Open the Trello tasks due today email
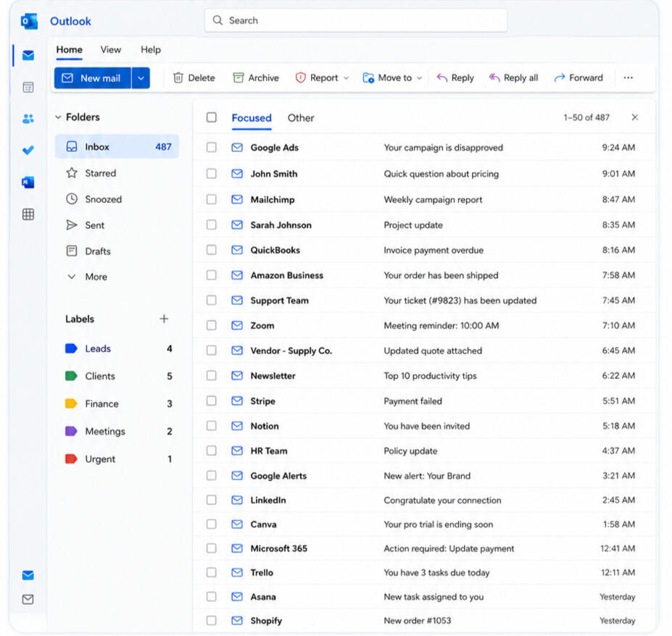This screenshot has width=672, height=636. coord(424,572)
